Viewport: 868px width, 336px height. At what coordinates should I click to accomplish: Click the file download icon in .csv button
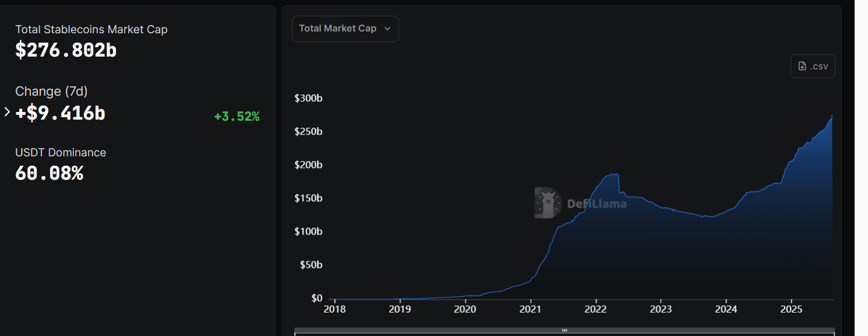(802, 66)
